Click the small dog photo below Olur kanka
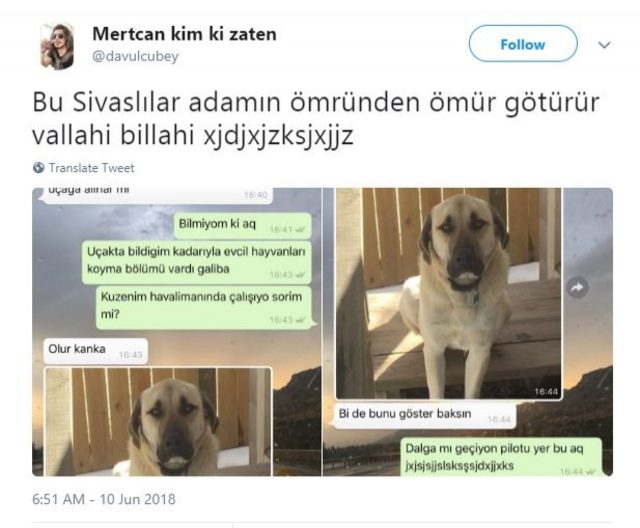 point(158,422)
